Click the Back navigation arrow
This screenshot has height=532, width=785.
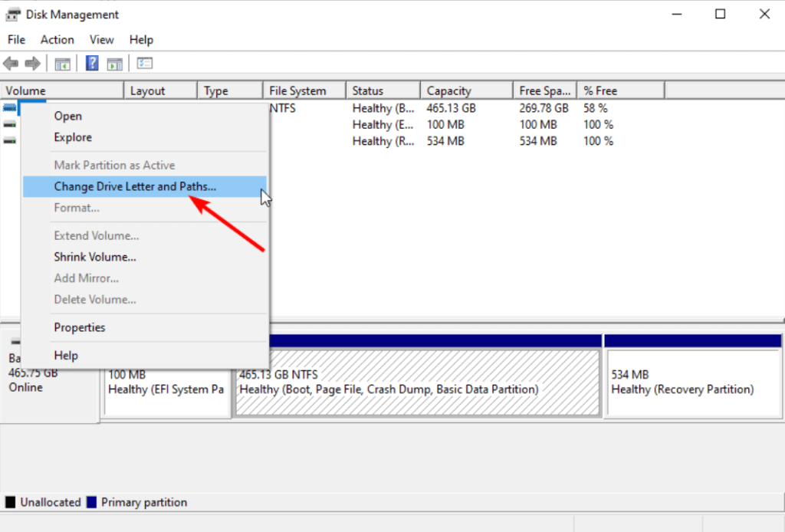[x=11, y=63]
